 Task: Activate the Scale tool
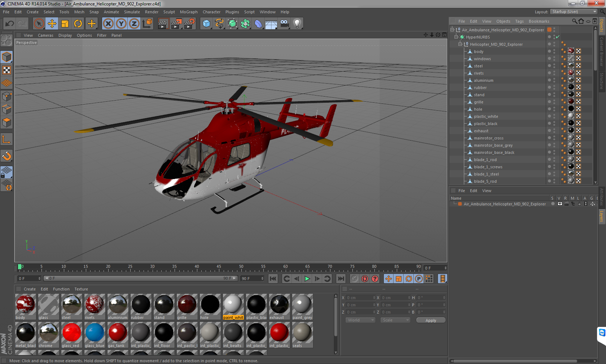(65, 24)
